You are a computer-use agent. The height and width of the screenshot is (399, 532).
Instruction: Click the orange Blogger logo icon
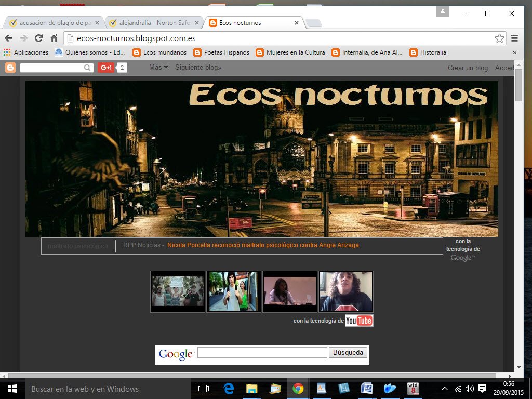coord(10,68)
